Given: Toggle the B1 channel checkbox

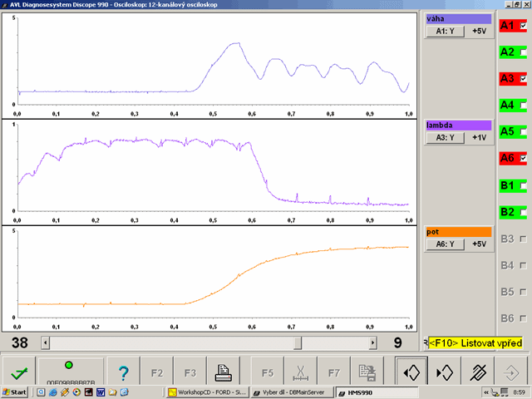Looking at the screenshot, I should (523, 185).
